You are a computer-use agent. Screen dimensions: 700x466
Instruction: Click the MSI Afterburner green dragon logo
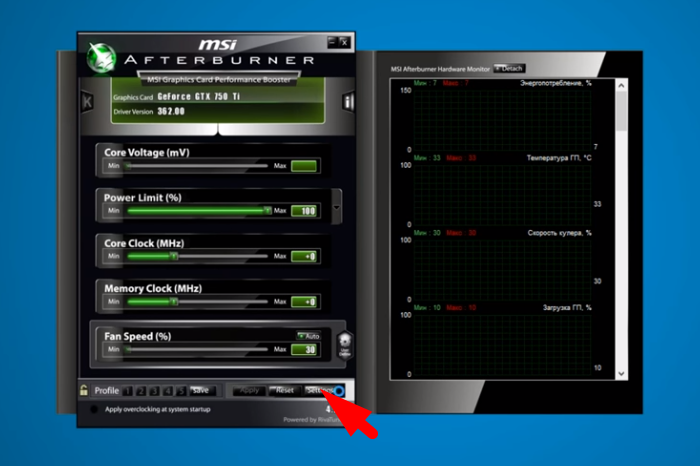point(101,57)
